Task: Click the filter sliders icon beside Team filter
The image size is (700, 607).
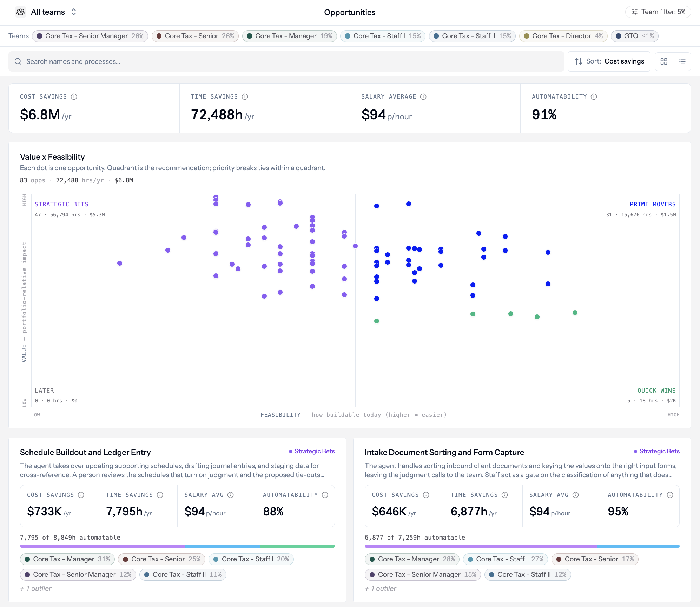Action: point(634,12)
